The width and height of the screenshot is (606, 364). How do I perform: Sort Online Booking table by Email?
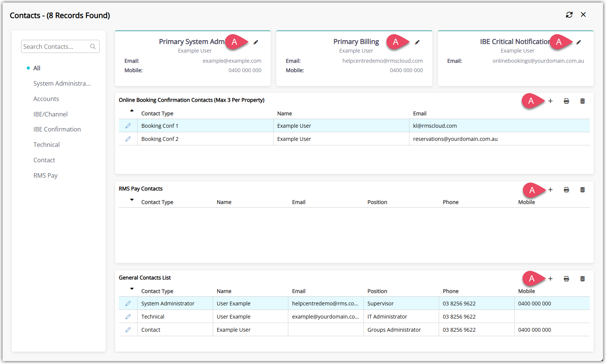(420, 113)
